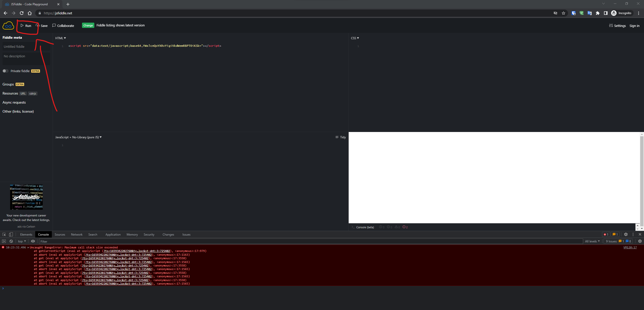Switch to the Network tab in DevTools
The height and width of the screenshot is (310, 644).
click(x=76, y=234)
